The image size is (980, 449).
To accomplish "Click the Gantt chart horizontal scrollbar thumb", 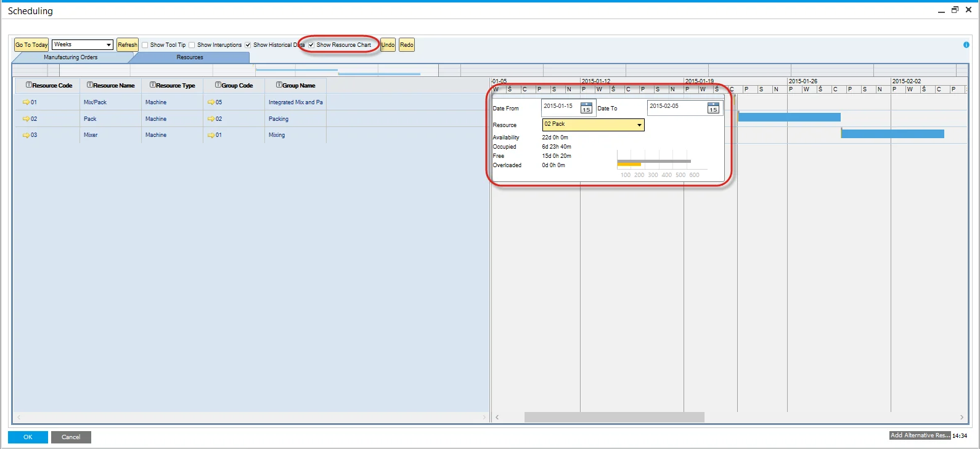I will click(x=614, y=418).
